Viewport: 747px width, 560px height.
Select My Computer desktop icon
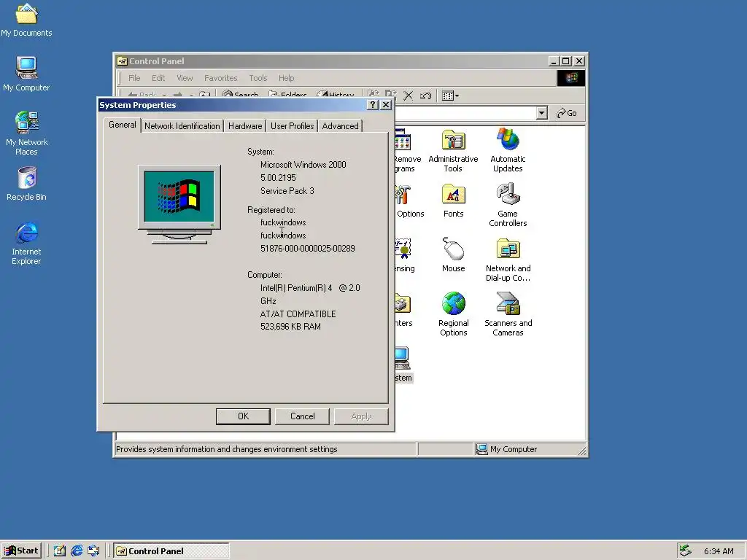(x=26, y=74)
